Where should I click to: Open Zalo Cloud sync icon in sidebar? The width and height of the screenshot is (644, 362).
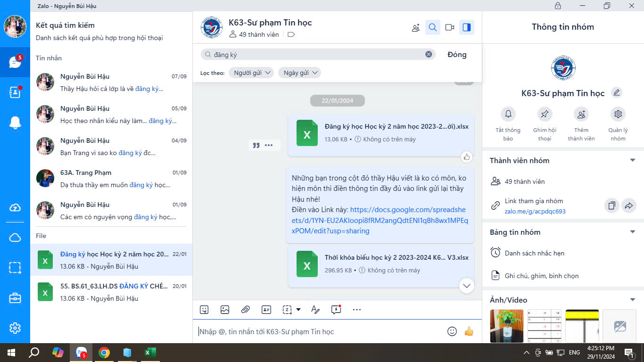(x=15, y=208)
